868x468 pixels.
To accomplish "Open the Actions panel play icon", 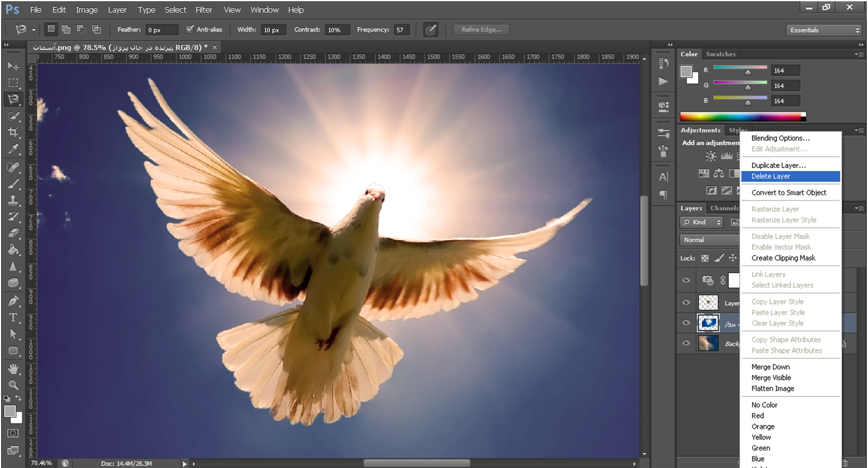I will pos(663,81).
